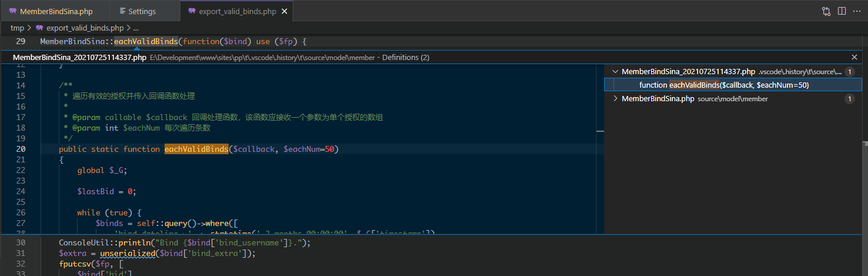Click 'global $_G;' in peek editor

tap(102, 170)
